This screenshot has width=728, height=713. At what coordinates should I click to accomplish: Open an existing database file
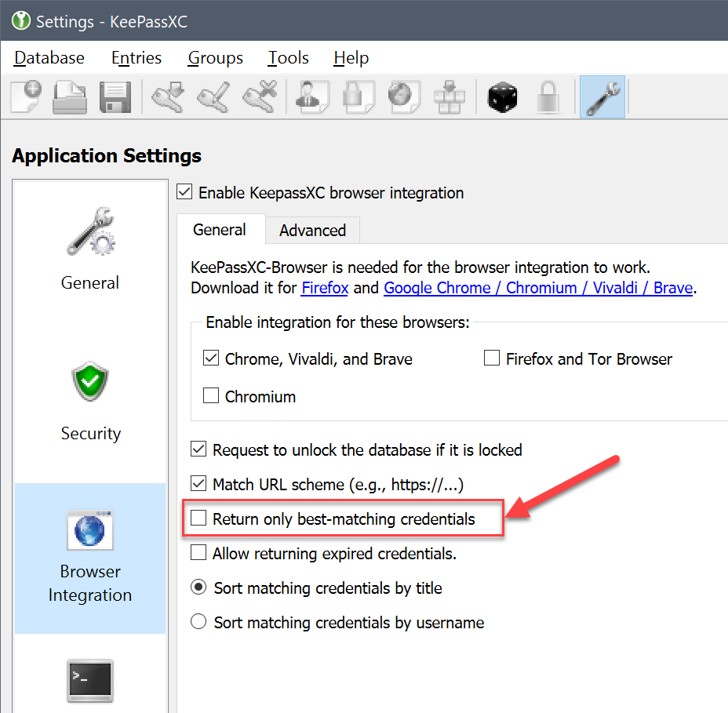pos(69,96)
